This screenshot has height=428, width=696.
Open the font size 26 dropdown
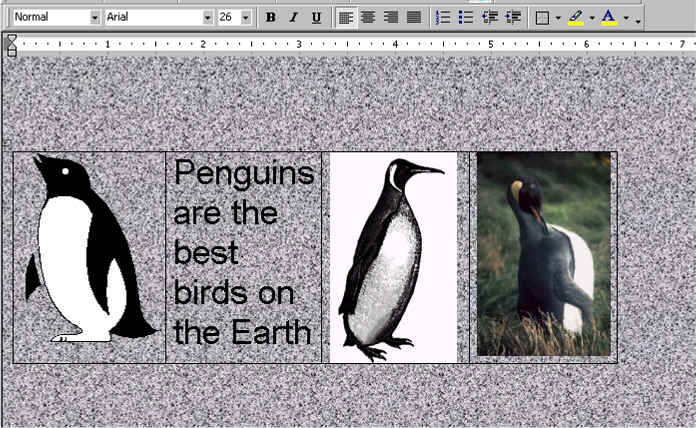246,18
